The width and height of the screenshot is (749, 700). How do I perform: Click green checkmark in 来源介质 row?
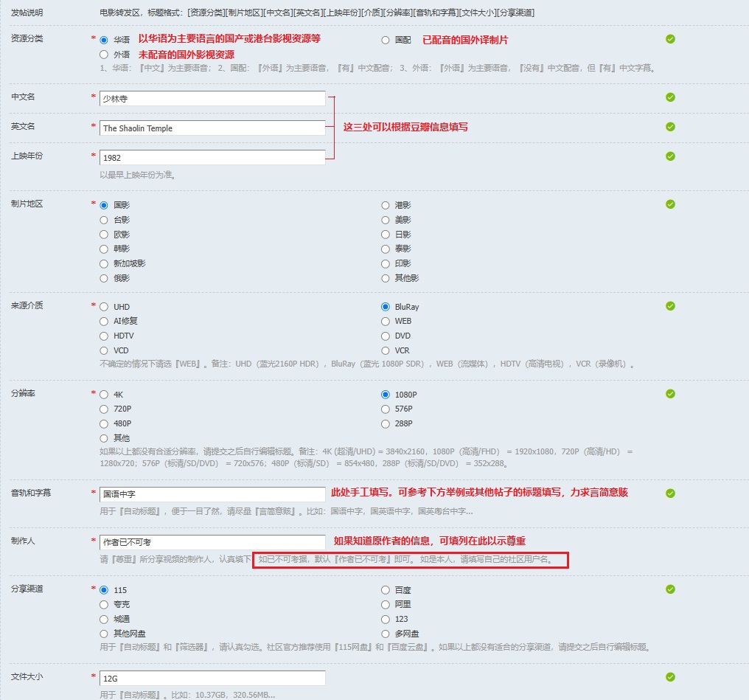[670, 306]
